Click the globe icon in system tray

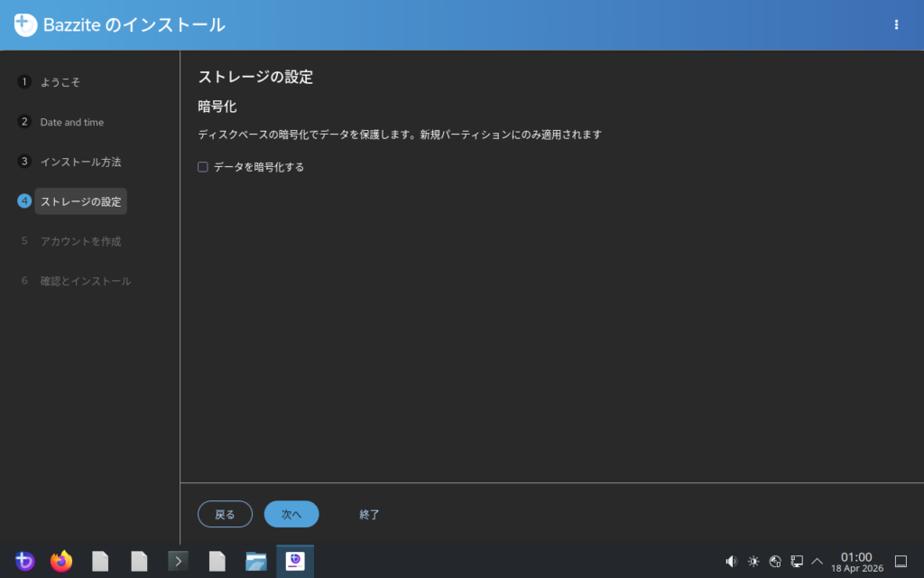point(775,561)
